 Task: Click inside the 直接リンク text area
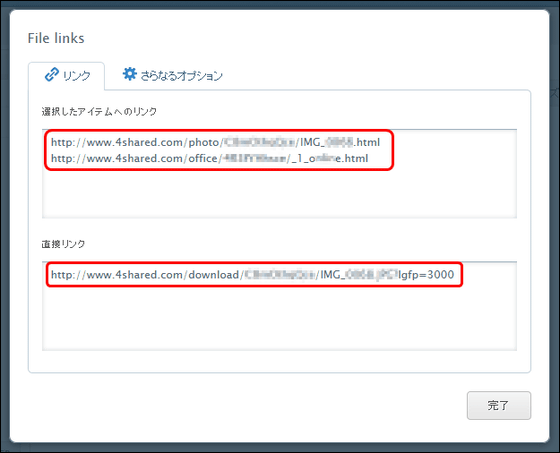279,306
